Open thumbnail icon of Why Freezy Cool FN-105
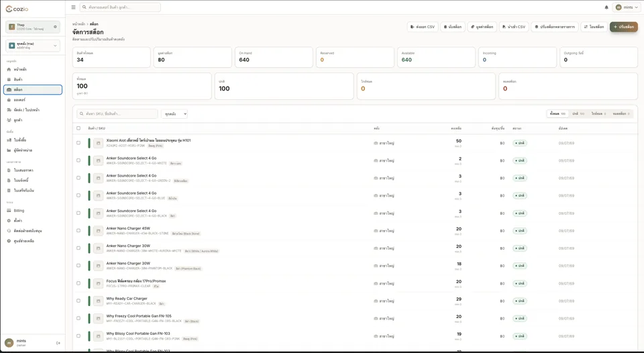Viewport: 644px width, 353px height. pyautogui.click(x=98, y=319)
